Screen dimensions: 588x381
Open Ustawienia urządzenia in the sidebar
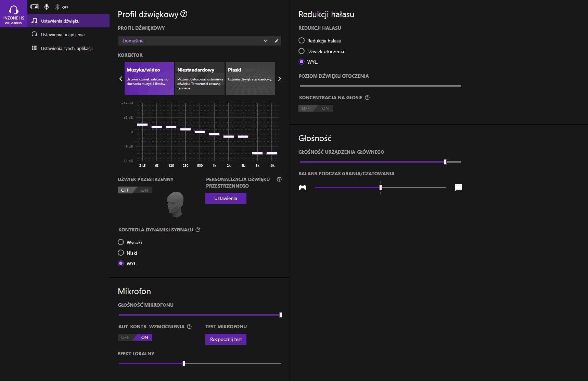[63, 35]
